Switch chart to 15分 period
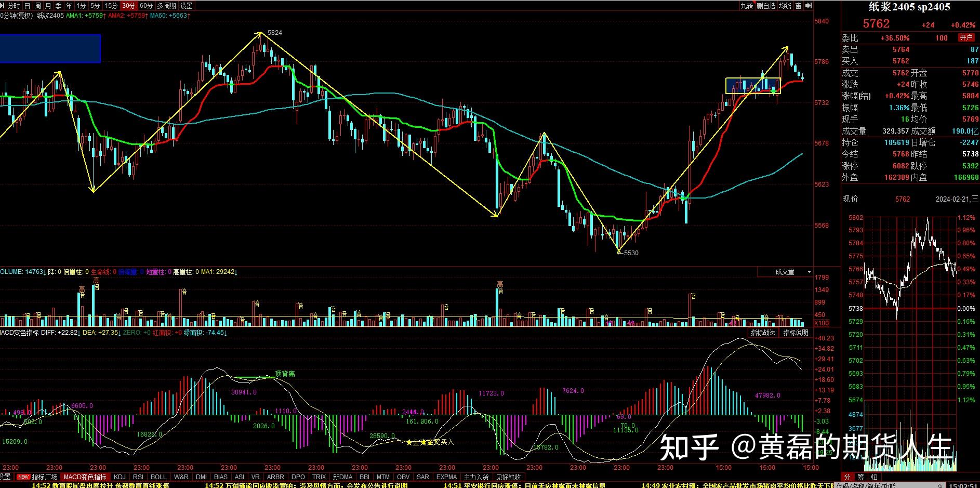This screenshot has height=488, width=980. click(111, 6)
